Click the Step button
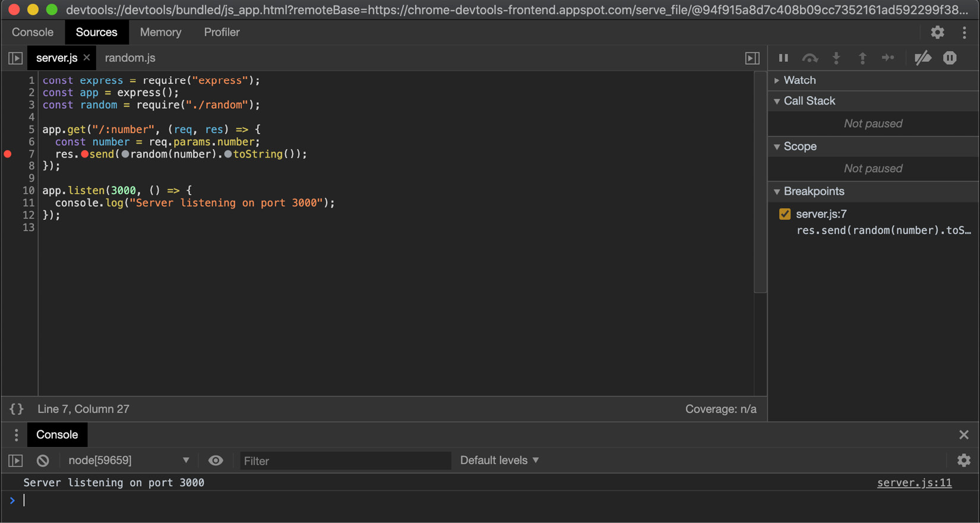 pyautogui.click(x=888, y=58)
